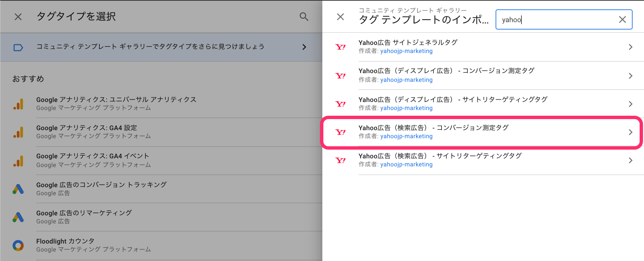Click Yahoo icon for display conversion tag

pos(340,76)
